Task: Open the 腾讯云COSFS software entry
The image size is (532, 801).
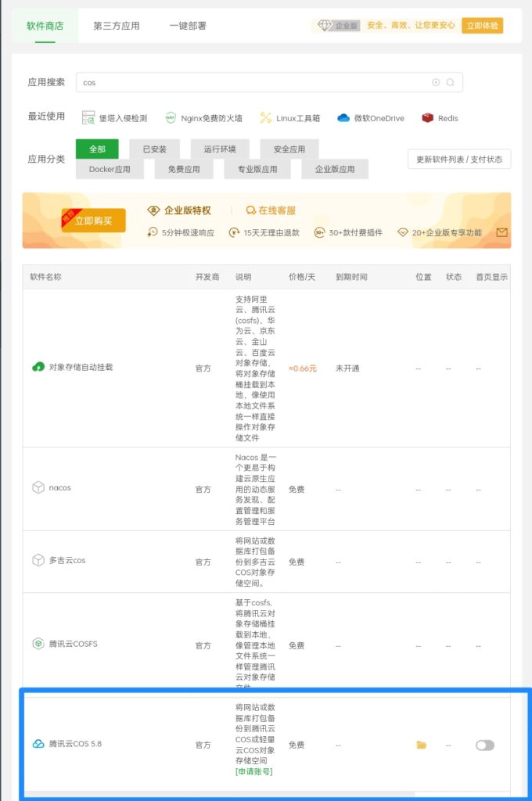Action: (73, 644)
